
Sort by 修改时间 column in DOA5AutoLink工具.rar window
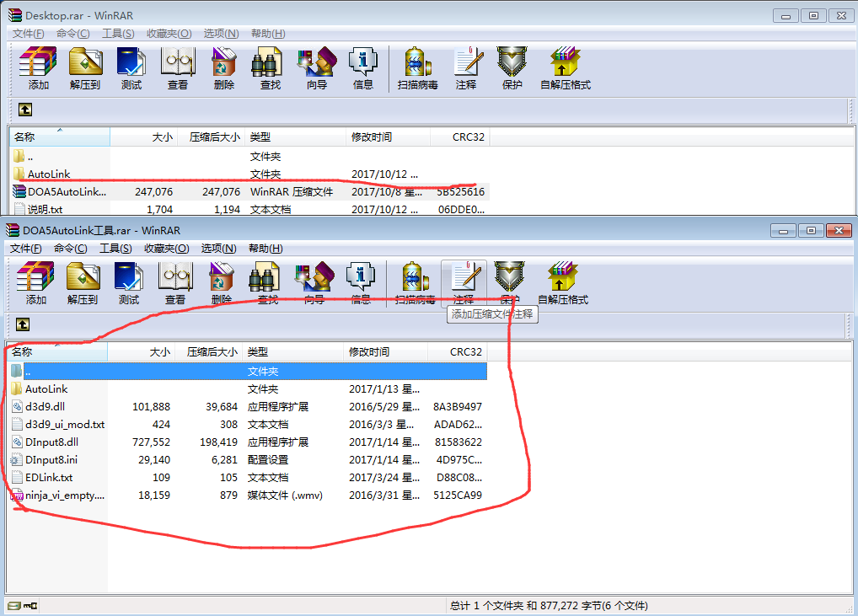tap(386, 352)
